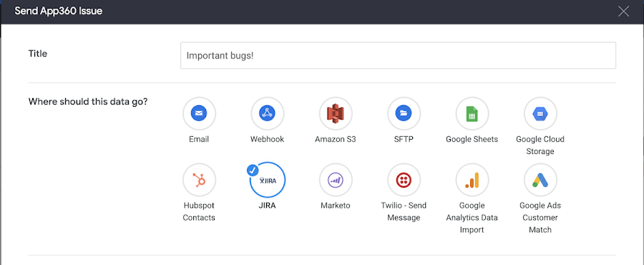Click the Title input field
The image size is (644, 265).
(x=398, y=55)
